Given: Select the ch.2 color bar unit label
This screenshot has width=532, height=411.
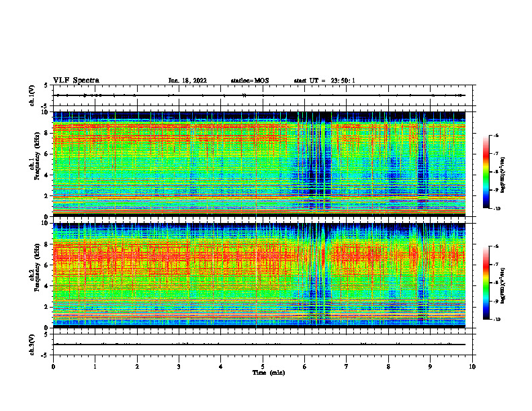Looking at the screenshot, I should coord(503,285).
